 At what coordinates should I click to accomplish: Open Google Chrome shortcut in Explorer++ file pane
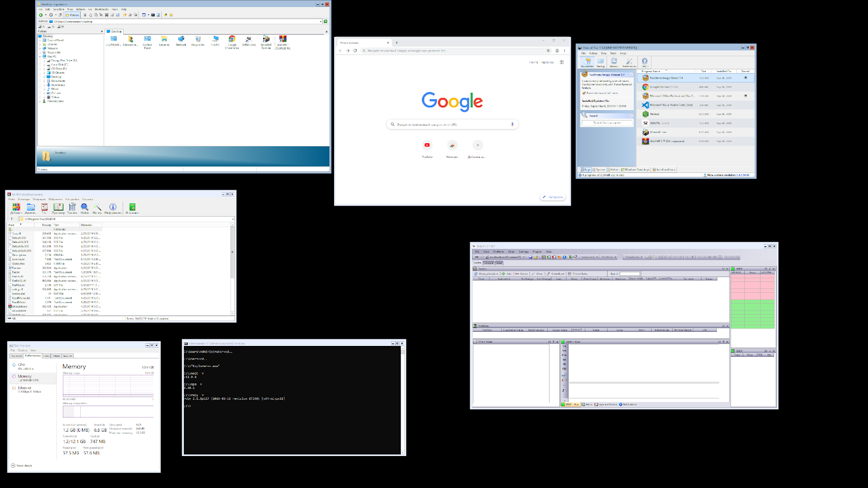[x=232, y=41]
